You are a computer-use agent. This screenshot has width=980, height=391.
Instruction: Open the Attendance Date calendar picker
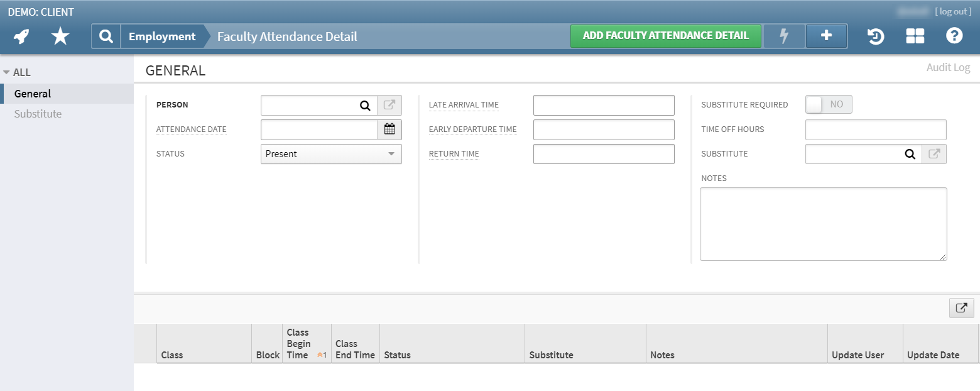click(389, 129)
